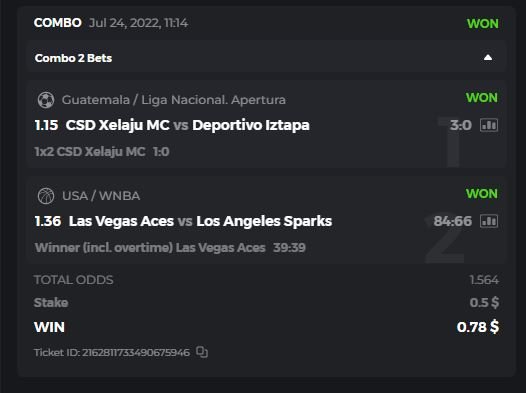Copy the Ticket ID to clipboard
This screenshot has height=393, width=526.
pos(202,352)
